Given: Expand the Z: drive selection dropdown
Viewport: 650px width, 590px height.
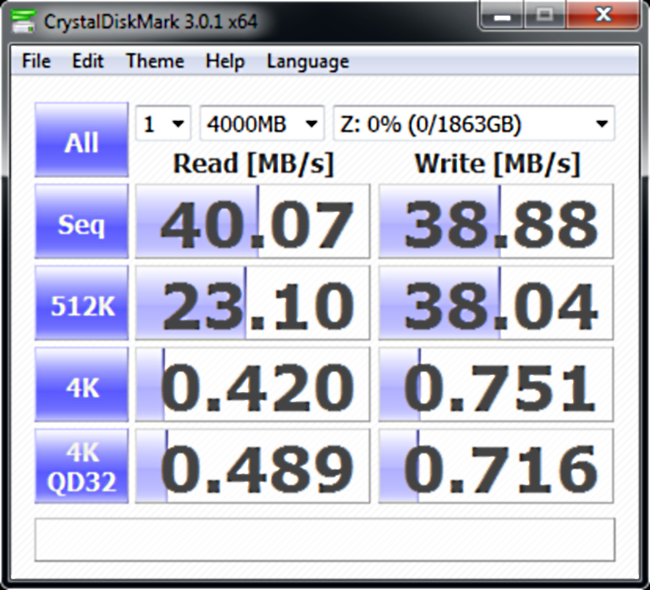Looking at the screenshot, I should click(x=474, y=123).
